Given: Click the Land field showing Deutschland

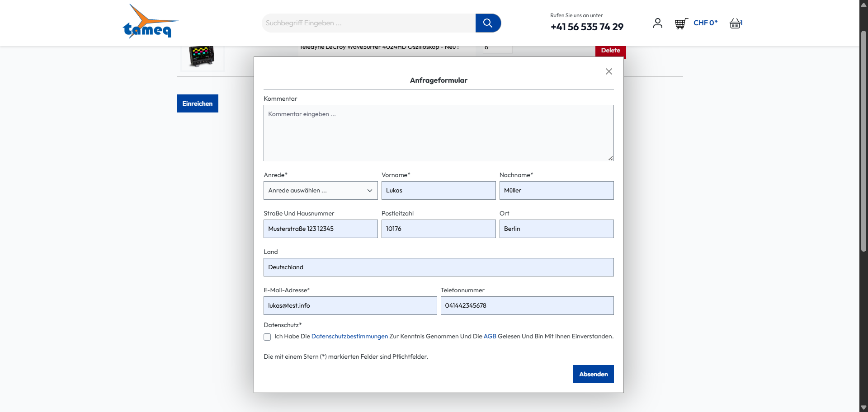Looking at the screenshot, I should click(438, 267).
